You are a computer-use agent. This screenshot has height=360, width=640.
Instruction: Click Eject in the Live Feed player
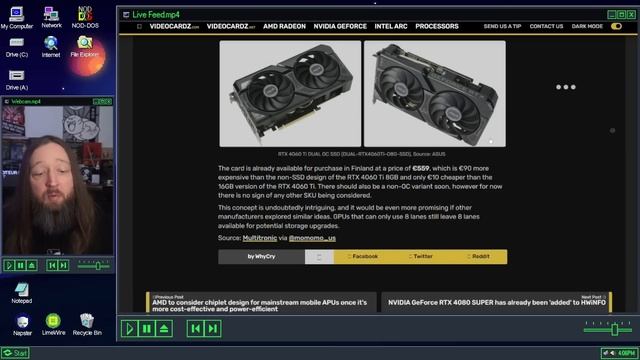coord(164,329)
